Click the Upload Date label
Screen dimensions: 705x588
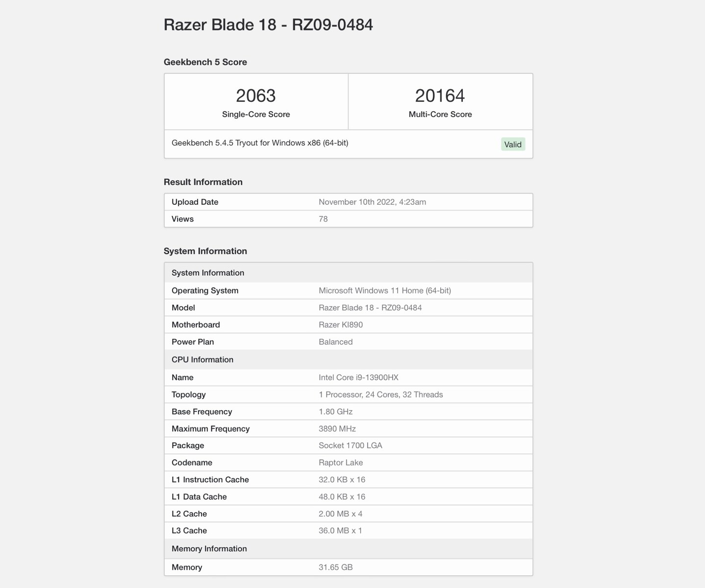point(195,202)
